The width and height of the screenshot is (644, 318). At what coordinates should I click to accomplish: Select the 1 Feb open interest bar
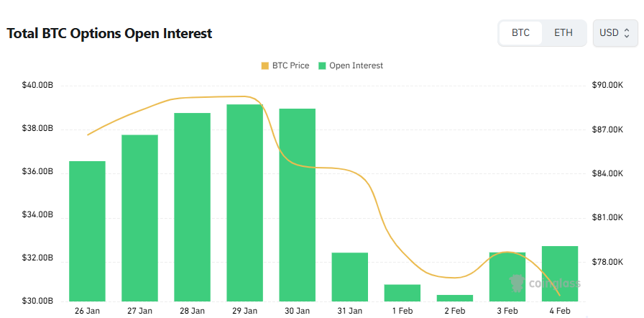tap(402, 292)
